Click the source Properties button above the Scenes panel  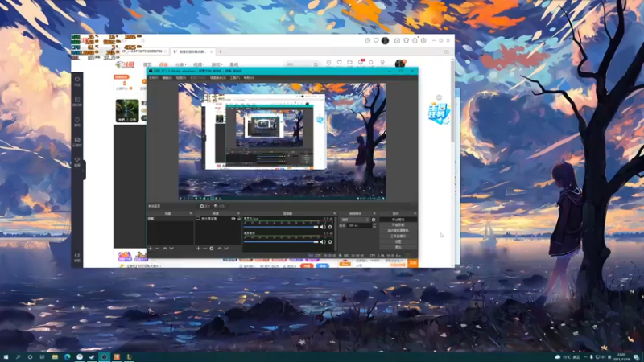(x=205, y=206)
